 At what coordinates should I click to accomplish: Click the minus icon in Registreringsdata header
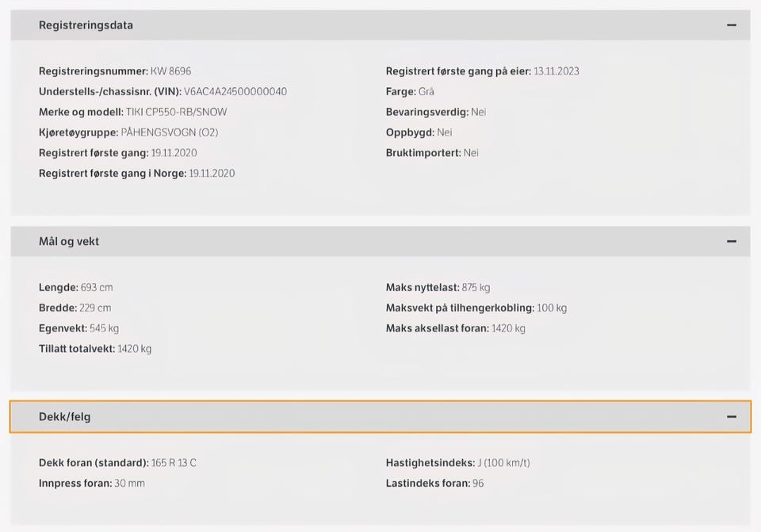(731, 25)
